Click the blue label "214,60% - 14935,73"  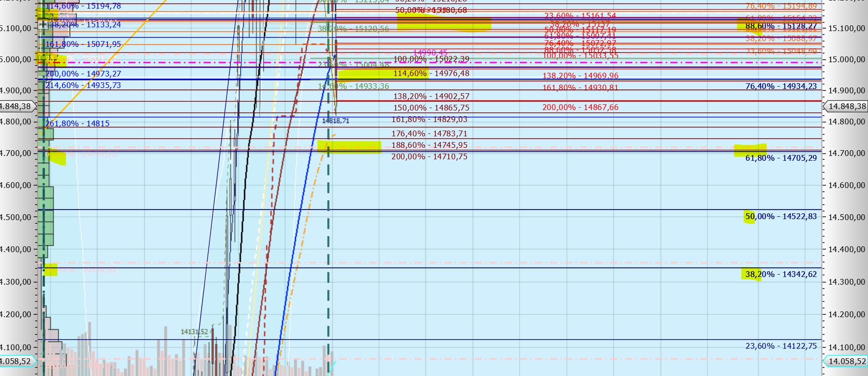[x=83, y=85]
